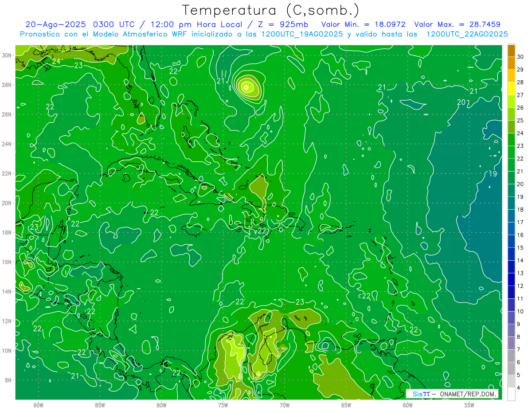532x411 pixels.
Task: Click the legend value '4' on the color bar
Action: point(519,388)
